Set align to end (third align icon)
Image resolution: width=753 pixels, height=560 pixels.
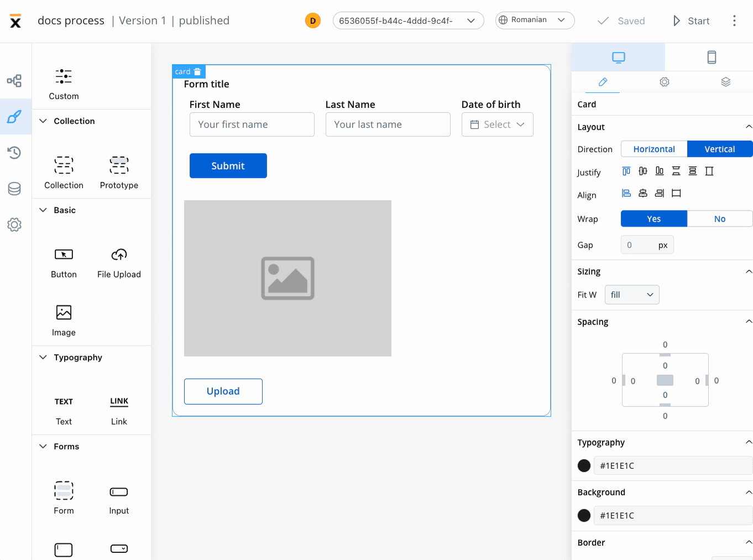[x=660, y=193]
